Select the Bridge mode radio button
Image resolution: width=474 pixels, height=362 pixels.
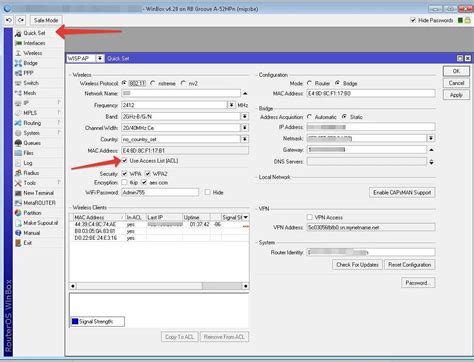pos(338,83)
